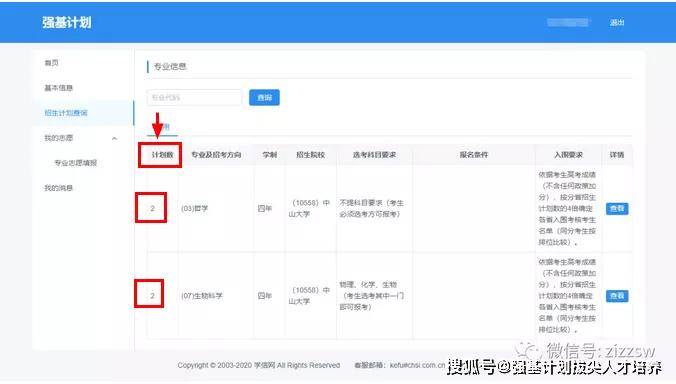Click the 计划数 column header
The image size is (676, 384).
point(162,155)
